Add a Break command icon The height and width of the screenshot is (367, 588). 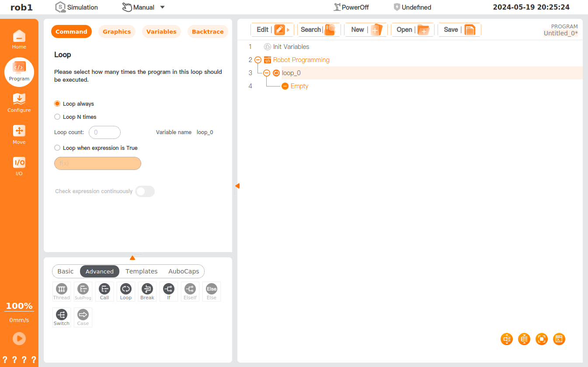click(147, 291)
